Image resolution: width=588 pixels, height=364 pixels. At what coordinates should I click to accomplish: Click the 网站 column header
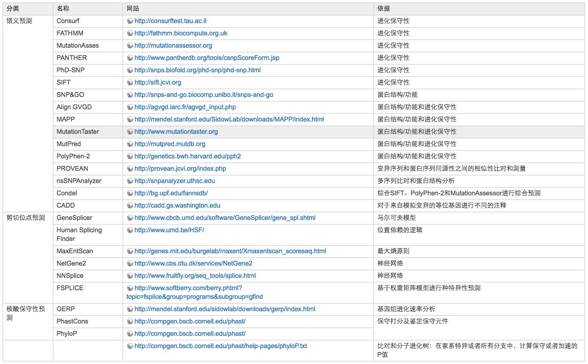(x=133, y=9)
